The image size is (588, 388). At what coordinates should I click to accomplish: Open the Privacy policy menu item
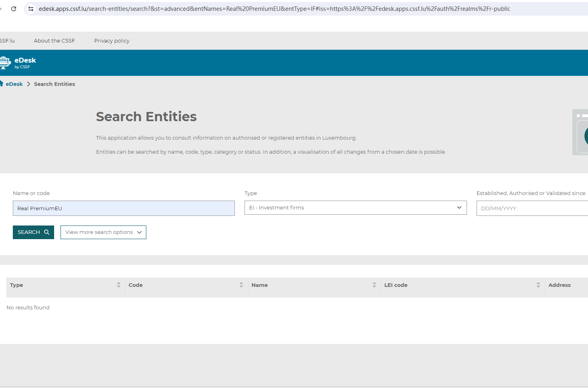point(112,41)
